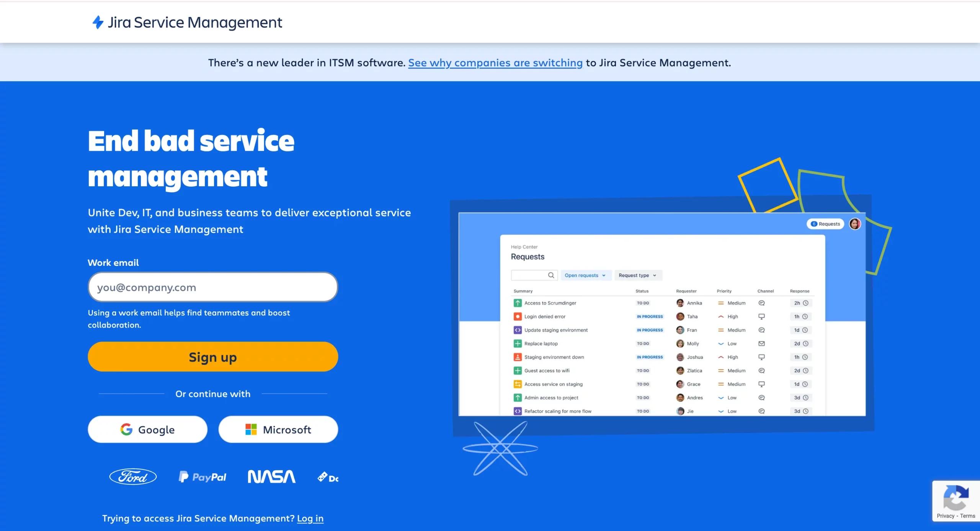
Task: Click the green icon beside Access to Scrumdinger
Action: coord(518,303)
